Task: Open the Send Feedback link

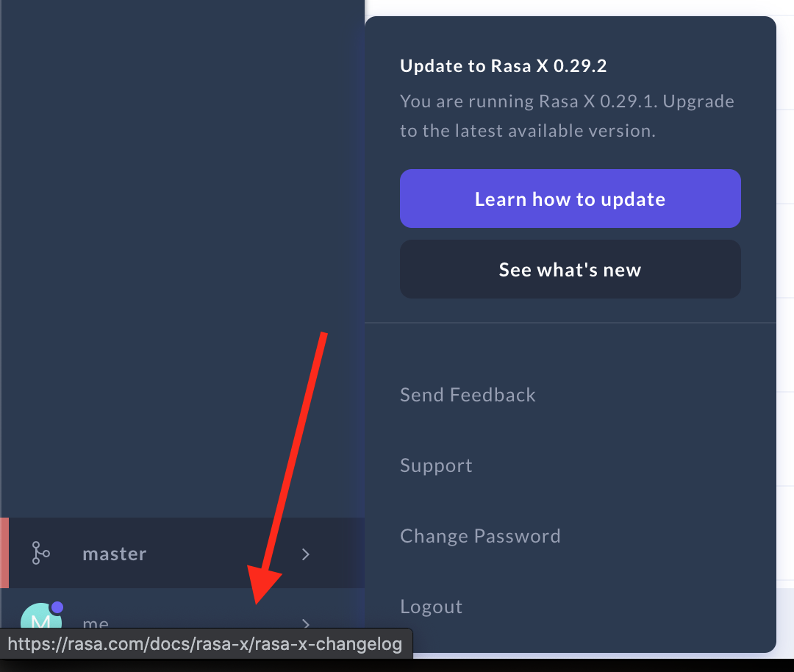Action: (468, 395)
